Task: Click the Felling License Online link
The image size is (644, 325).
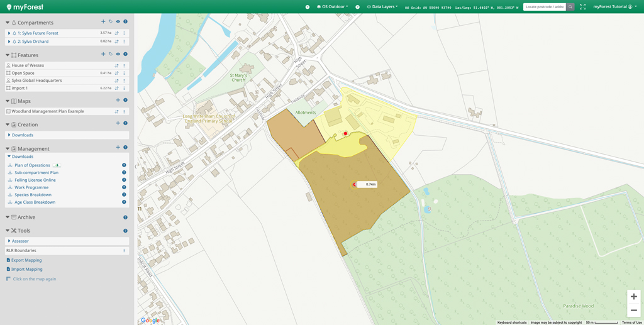Action: 35,180
